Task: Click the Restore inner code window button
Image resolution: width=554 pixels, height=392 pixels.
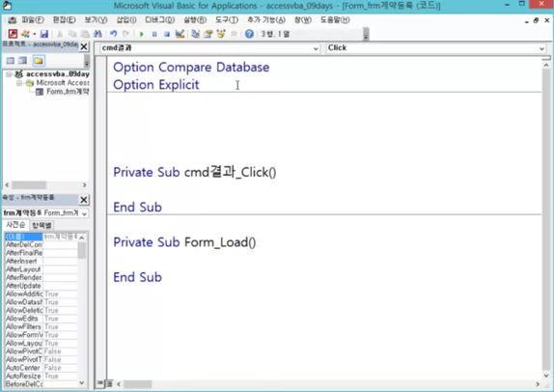Action: coord(536,20)
